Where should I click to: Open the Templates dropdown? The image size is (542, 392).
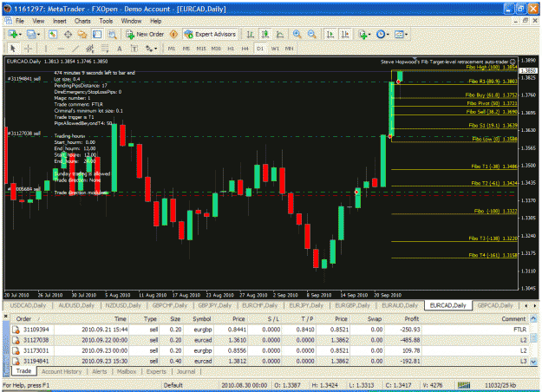pyautogui.click(x=401, y=34)
